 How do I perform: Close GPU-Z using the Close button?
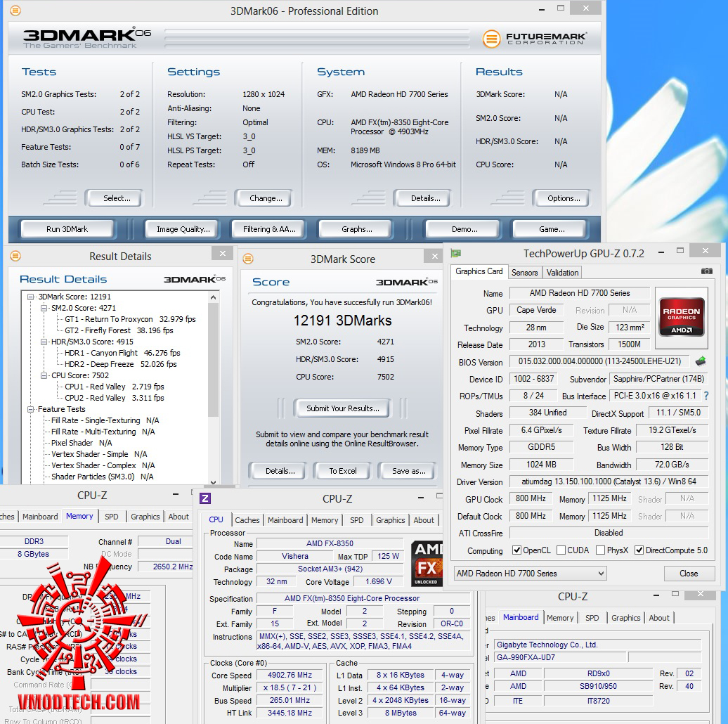coord(689,574)
